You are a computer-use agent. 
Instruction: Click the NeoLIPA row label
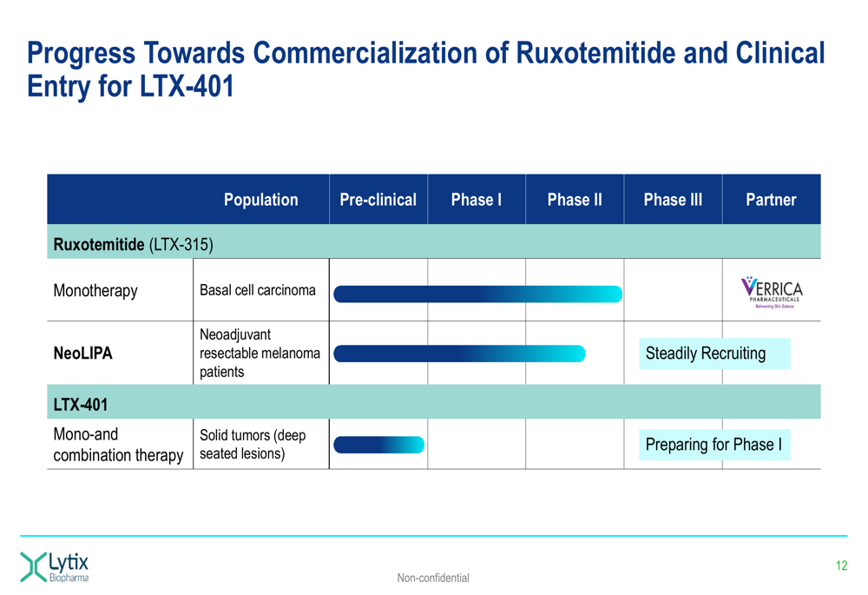(83, 353)
